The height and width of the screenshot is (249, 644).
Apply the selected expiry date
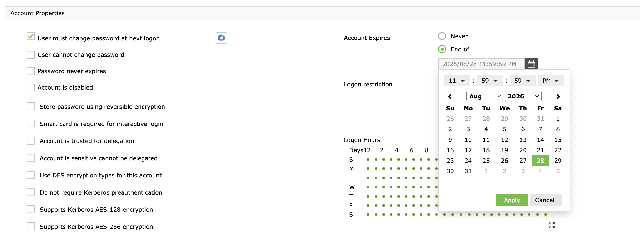coord(512,200)
